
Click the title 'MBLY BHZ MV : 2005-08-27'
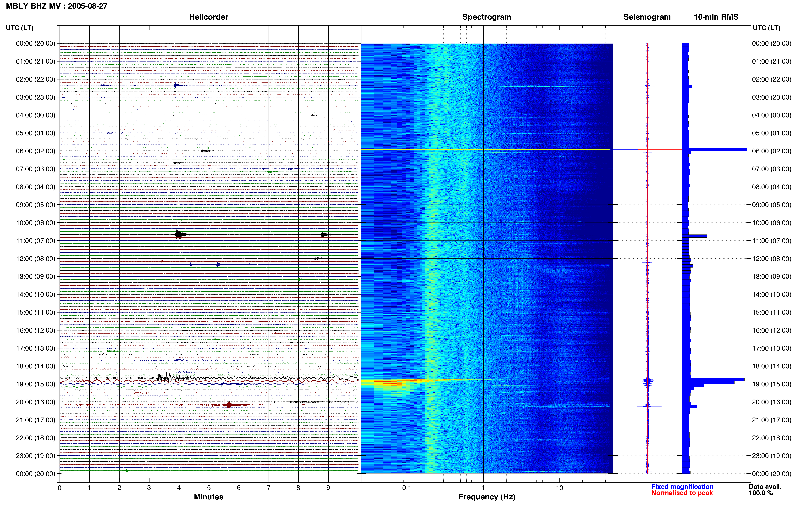click(x=57, y=6)
